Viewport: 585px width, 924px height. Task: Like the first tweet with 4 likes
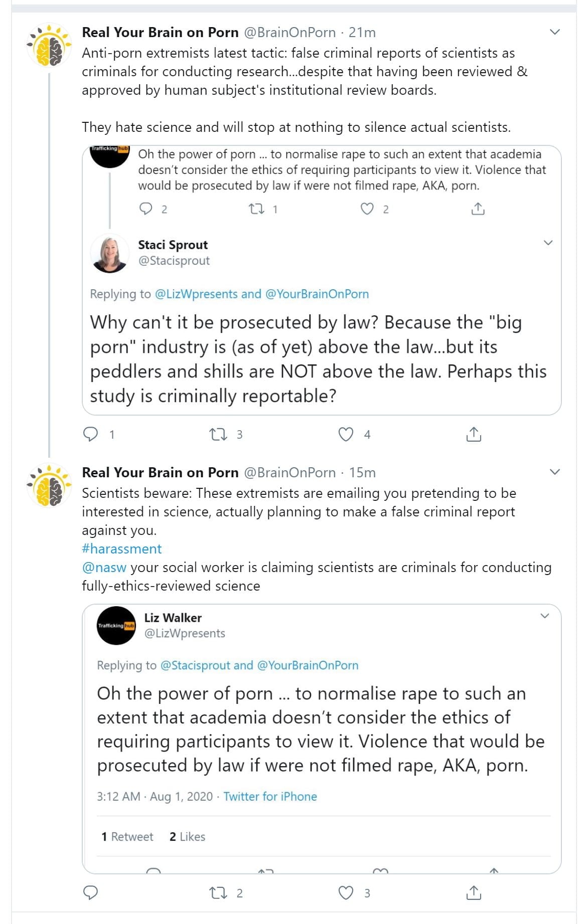click(x=346, y=434)
